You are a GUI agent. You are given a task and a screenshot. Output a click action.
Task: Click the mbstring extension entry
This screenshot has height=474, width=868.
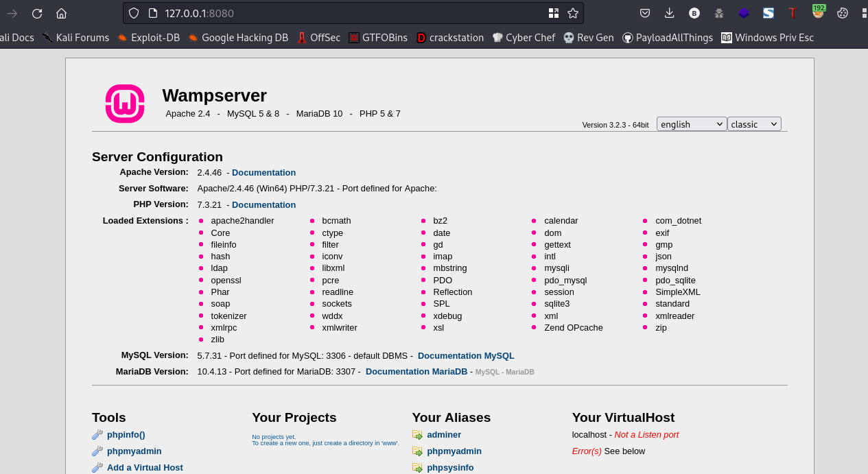pyautogui.click(x=450, y=268)
